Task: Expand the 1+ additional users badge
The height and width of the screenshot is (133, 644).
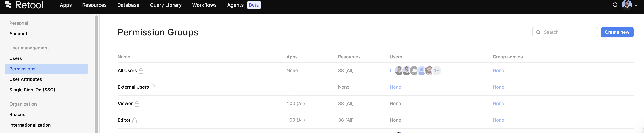Action: [437, 71]
